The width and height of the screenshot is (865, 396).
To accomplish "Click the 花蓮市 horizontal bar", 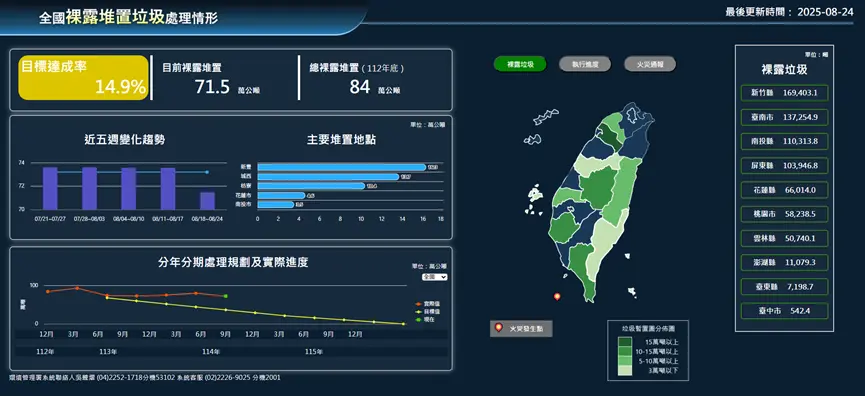I will tap(281, 195).
